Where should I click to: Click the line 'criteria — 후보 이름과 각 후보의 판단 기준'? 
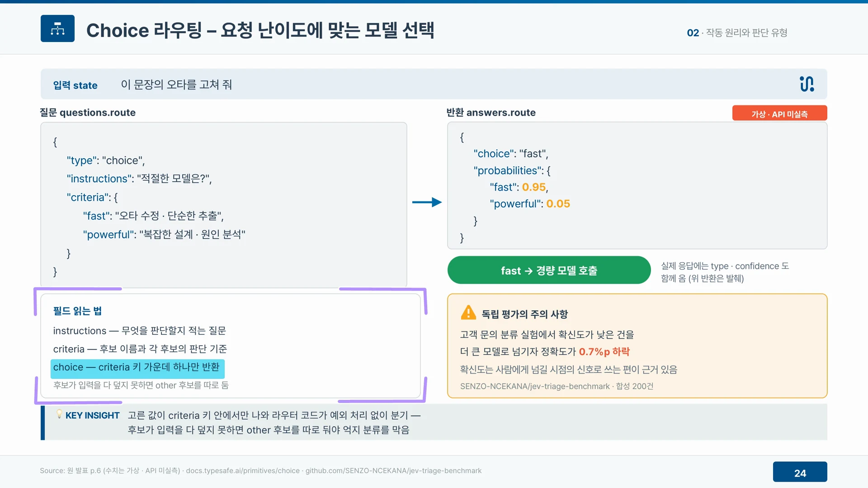click(140, 349)
